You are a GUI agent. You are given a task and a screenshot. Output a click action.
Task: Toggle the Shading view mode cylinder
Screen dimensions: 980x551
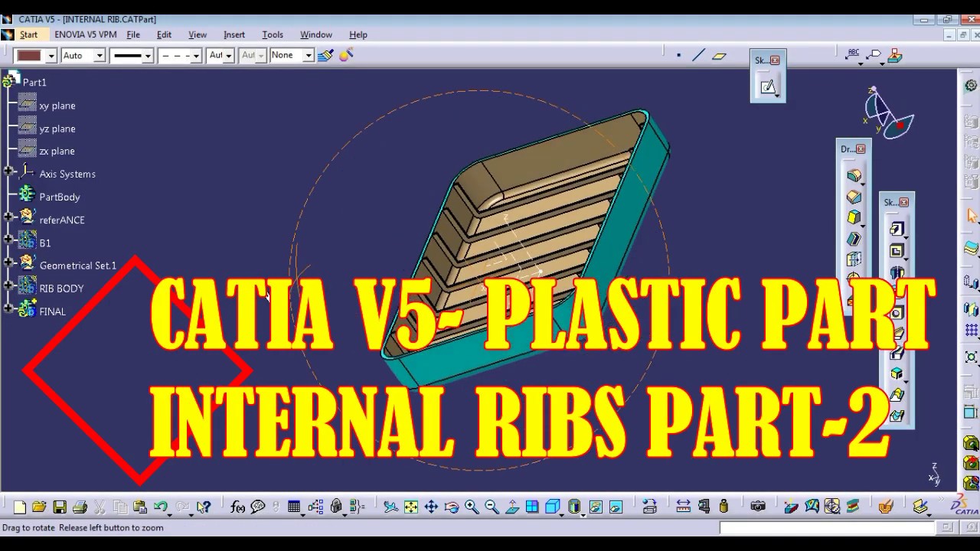(574, 507)
